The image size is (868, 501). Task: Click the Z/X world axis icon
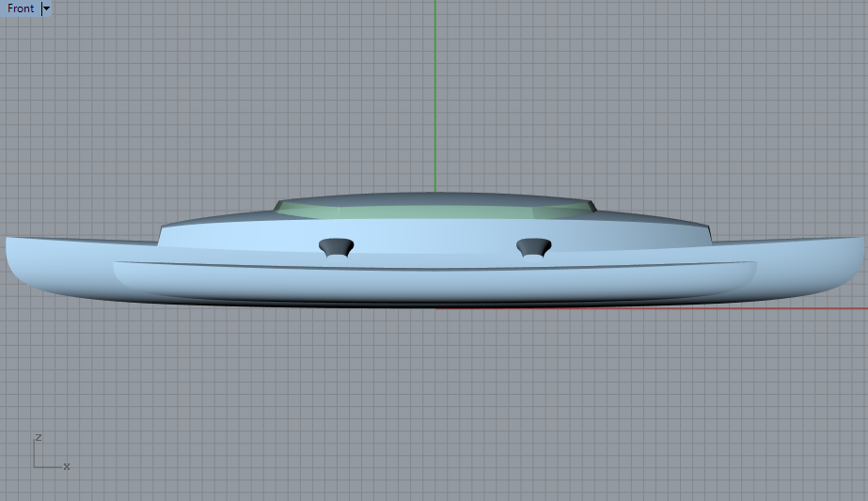click(51, 452)
